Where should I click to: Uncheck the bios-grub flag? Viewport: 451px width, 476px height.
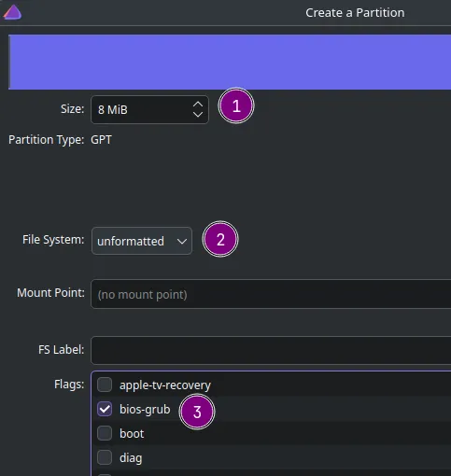(105, 409)
